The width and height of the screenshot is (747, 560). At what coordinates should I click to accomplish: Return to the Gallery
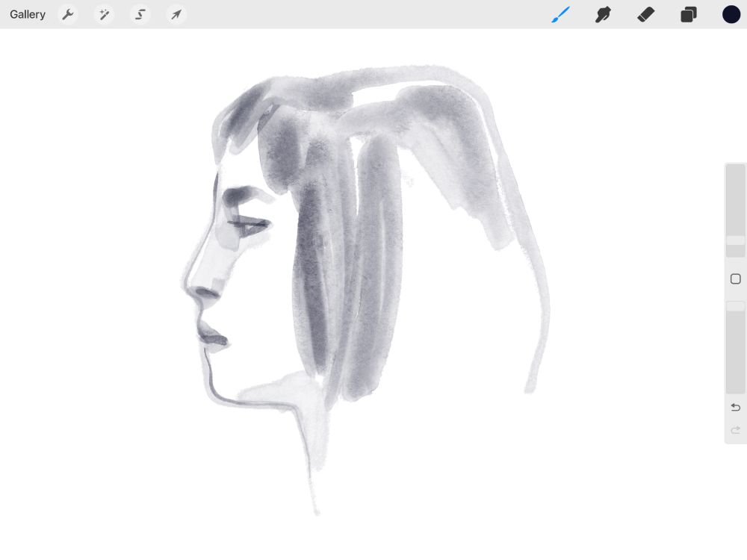pos(28,14)
